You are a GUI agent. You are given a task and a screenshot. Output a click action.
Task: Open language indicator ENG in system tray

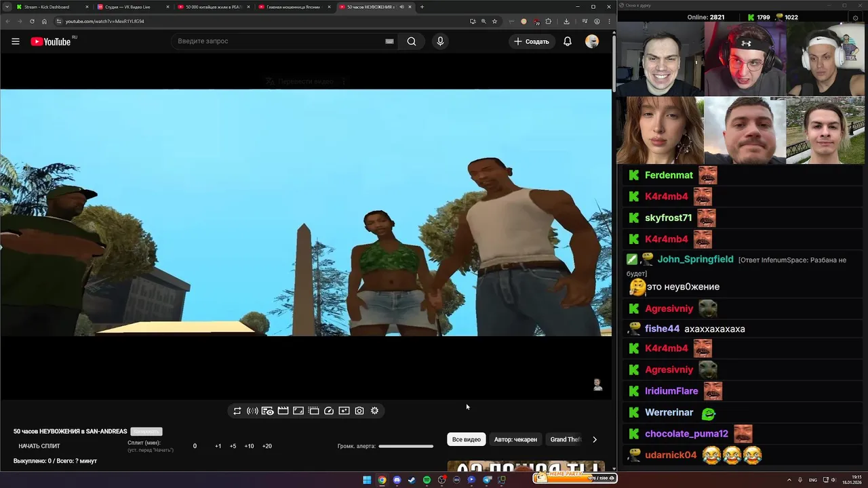click(813, 480)
